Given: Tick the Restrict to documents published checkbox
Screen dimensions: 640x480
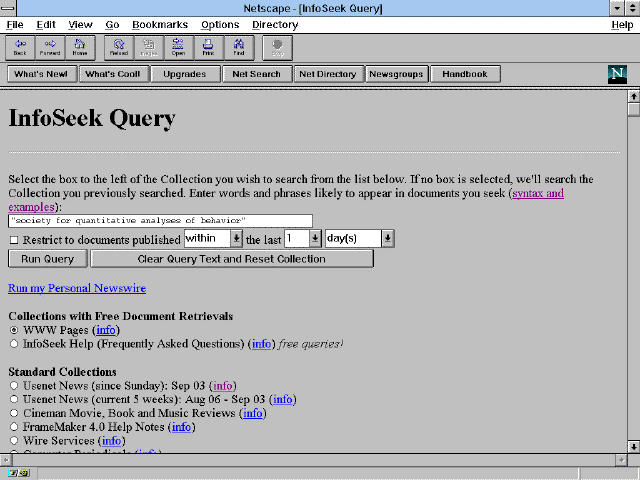Looking at the screenshot, I should (14, 240).
